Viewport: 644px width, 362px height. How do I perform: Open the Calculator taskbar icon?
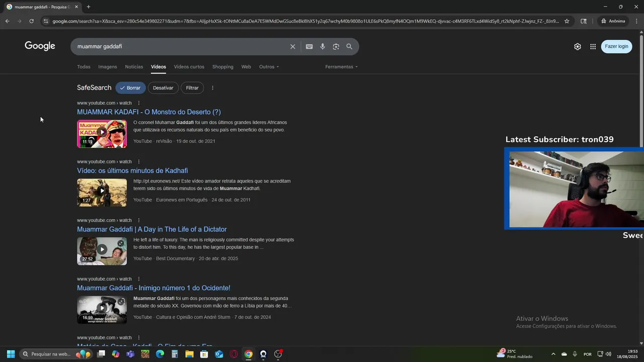pyautogui.click(x=175, y=354)
